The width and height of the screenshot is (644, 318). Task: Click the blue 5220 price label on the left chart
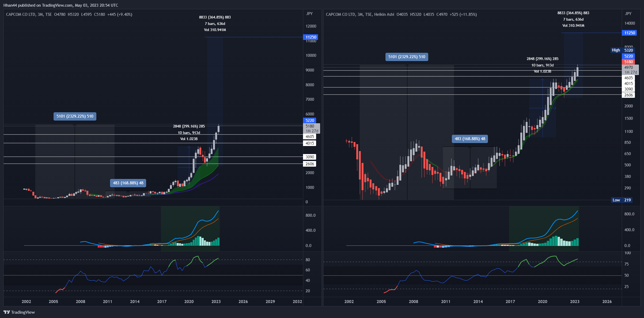pyautogui.click(x=310, y=121)
